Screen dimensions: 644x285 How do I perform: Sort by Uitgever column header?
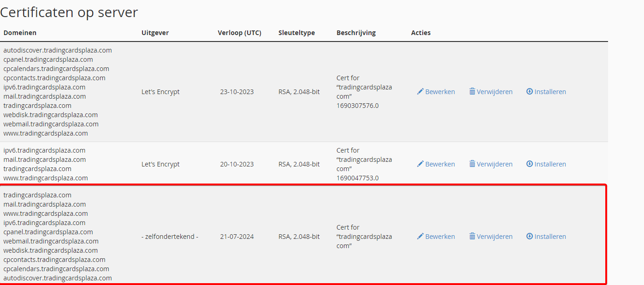(155, 33)
